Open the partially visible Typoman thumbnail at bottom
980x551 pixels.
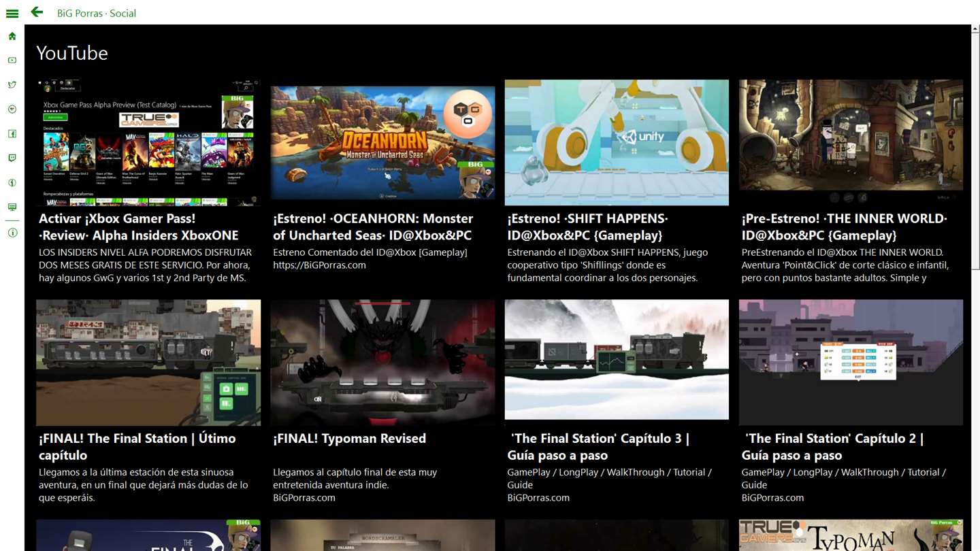tap(851, 535)
